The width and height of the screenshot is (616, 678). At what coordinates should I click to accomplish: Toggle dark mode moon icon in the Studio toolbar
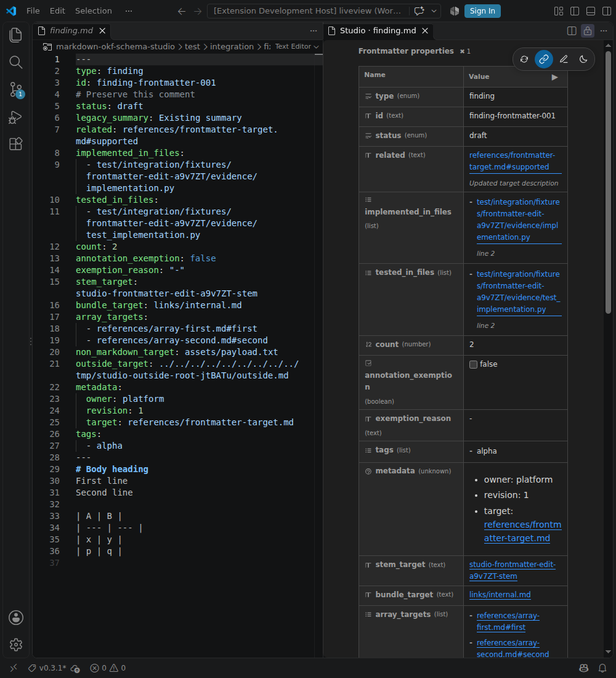(x=583, y=59)
